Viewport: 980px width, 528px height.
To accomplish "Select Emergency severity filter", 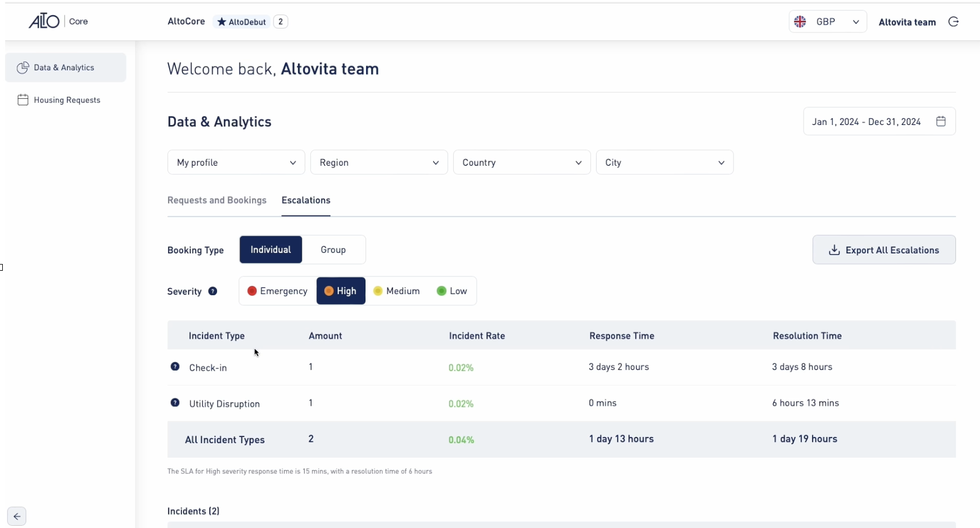I will click(277, 291).
